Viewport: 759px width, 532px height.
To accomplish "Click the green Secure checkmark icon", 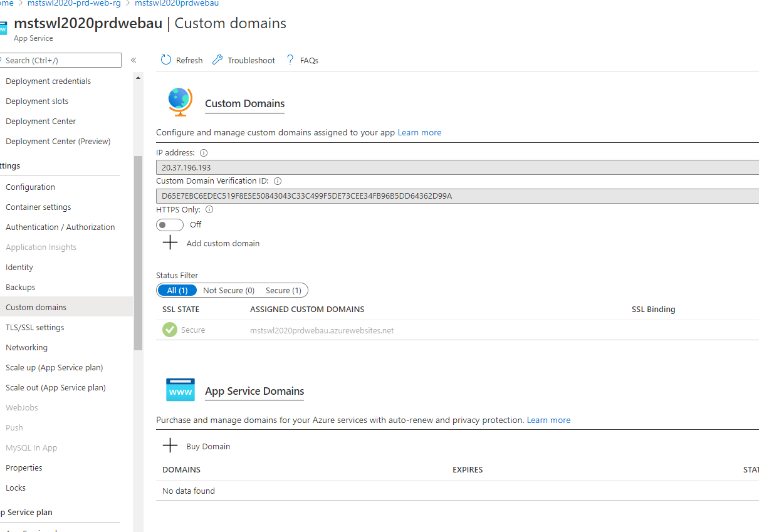I will 170,330.
